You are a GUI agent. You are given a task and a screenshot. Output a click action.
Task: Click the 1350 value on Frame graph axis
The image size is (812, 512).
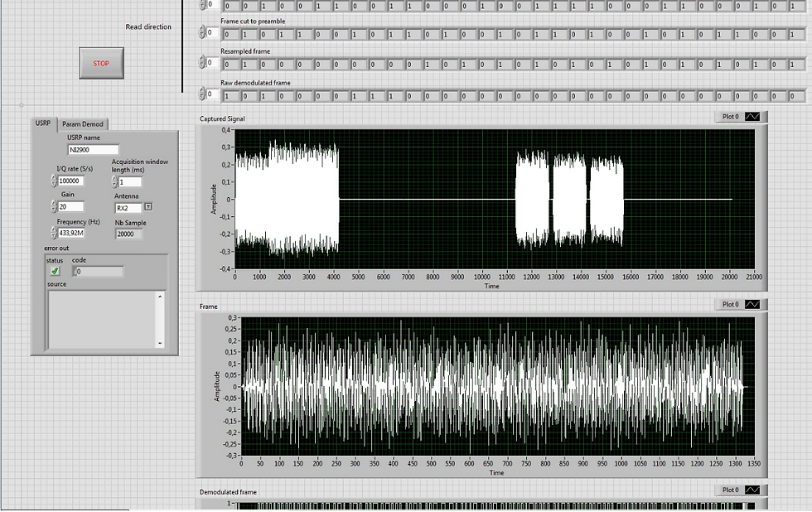754,464
